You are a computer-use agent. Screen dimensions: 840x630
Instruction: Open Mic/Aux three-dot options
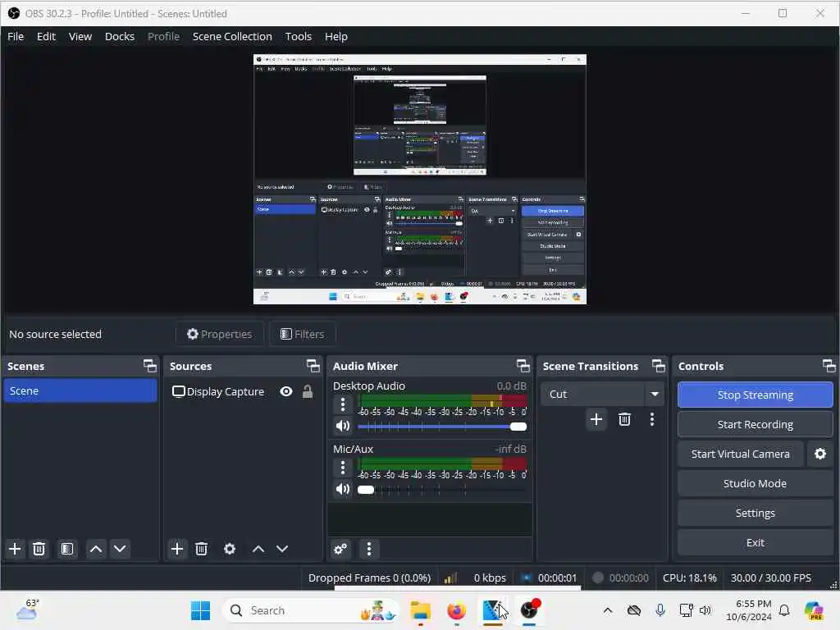point(343,468)
